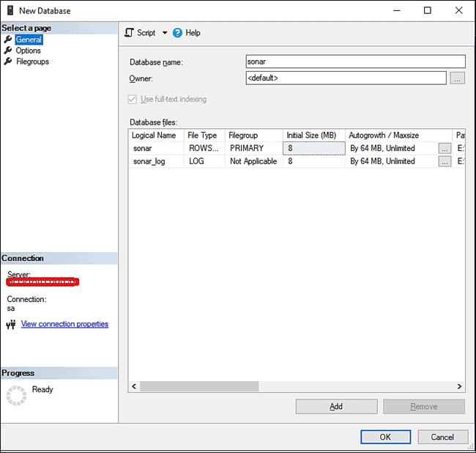Click the database icon in title bar
This screenshot has height=453, width=476.
tap(10, 10)
